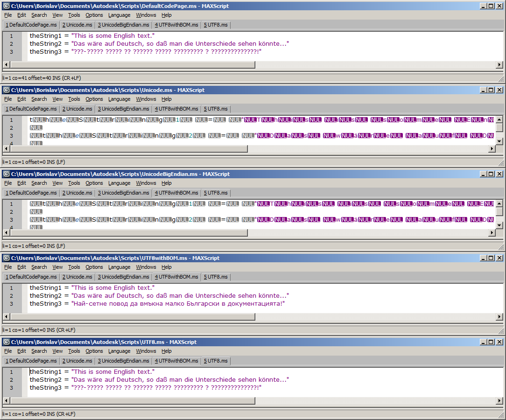Click horizontal scroll left arrow in DefaultCodePage.ms window
Viewport: 506px width, 420px height.
click(6, 65)
